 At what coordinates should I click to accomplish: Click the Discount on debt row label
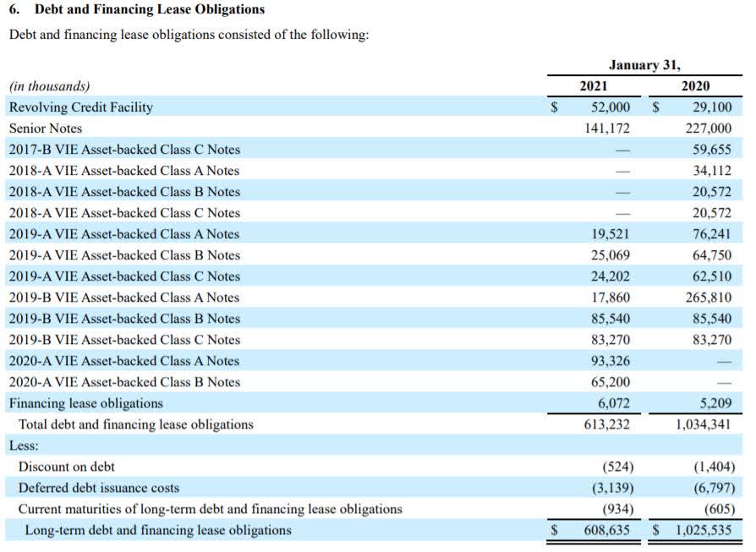pos(67,467)
